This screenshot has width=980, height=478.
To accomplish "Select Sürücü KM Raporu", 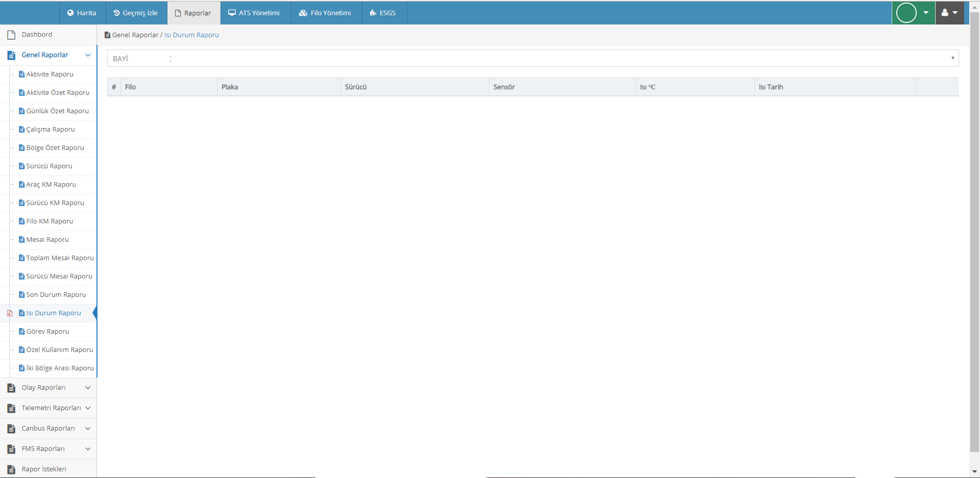I will [x=55, y=203].
